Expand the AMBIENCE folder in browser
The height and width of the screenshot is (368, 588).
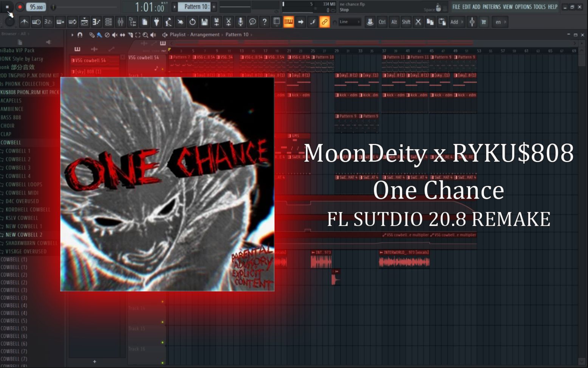click(12, 109)
